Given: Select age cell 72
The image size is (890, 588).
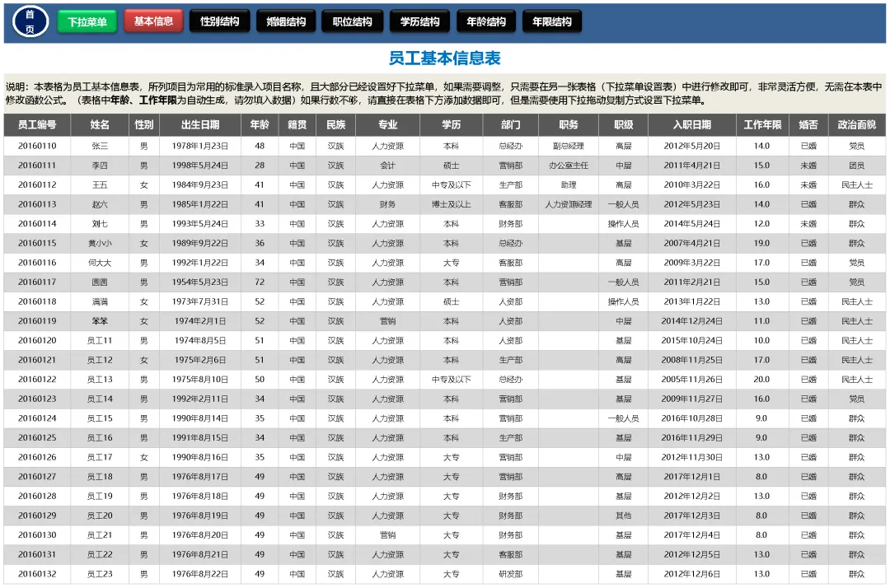Looking at the screenshot, I should (x=260, y=282).
